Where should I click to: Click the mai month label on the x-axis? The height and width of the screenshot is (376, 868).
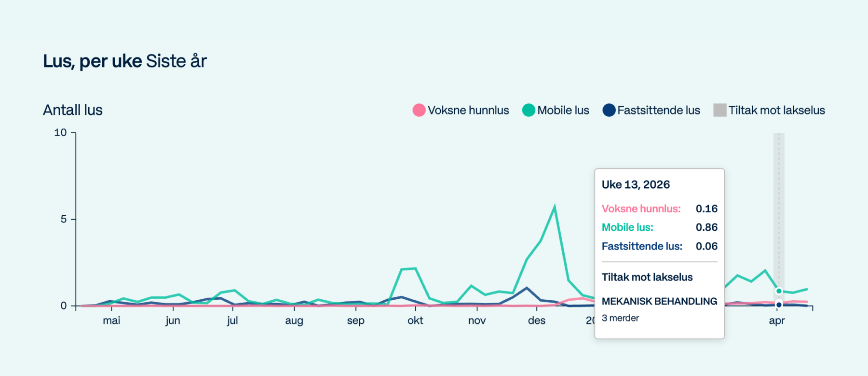(111, 320)
